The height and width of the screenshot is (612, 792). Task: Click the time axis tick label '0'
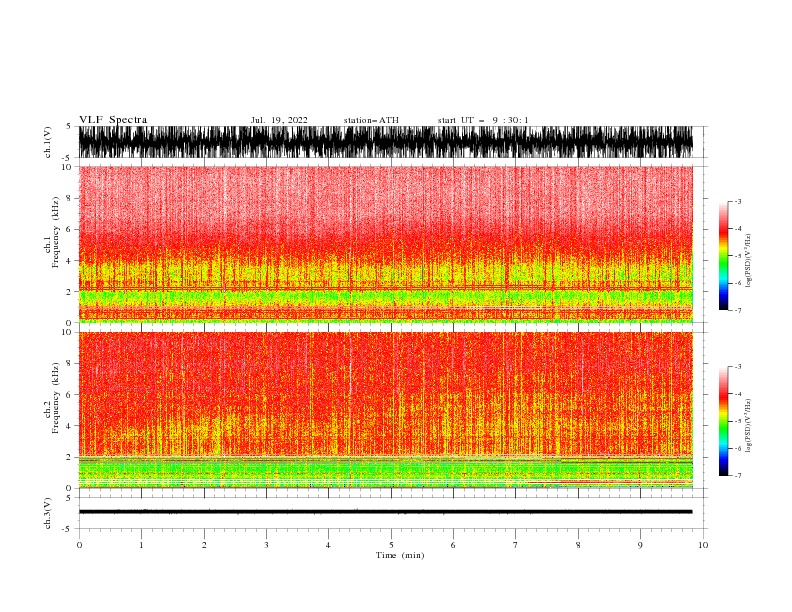point(79,545)
